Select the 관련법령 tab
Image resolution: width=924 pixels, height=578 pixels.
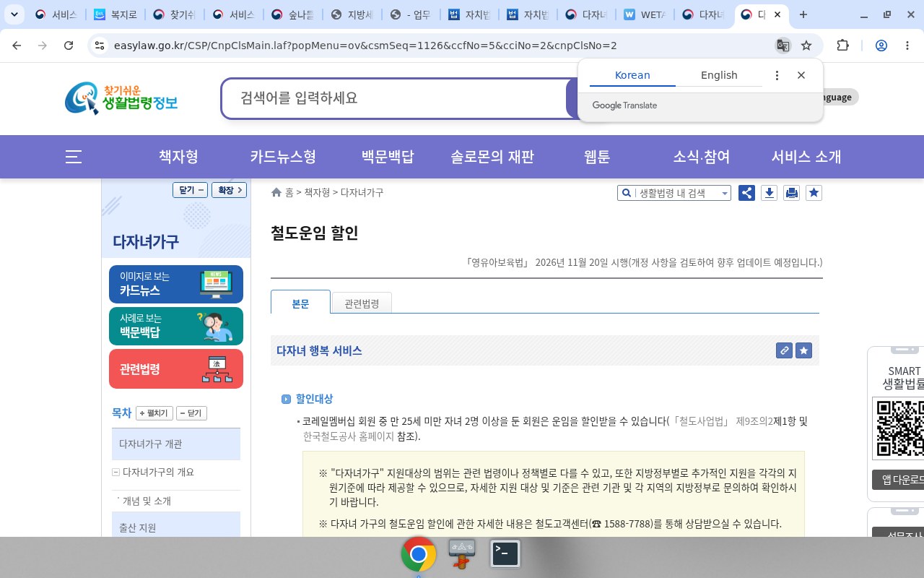[362, 303]
